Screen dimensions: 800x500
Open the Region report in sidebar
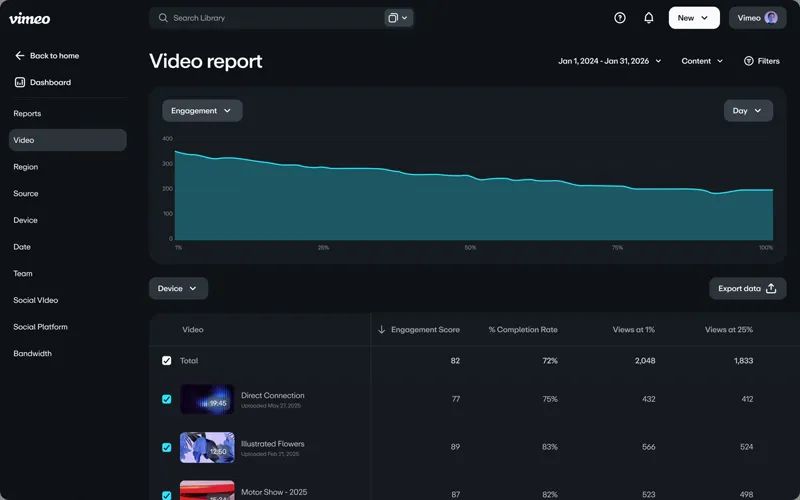coord(26,167)
